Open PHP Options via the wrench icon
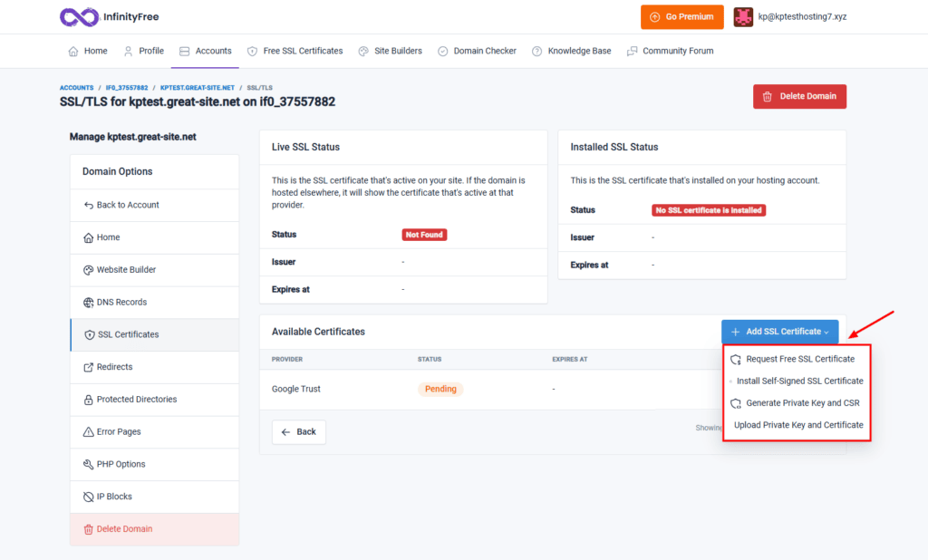This screenshot has height=560, width=928. point(88,464)
